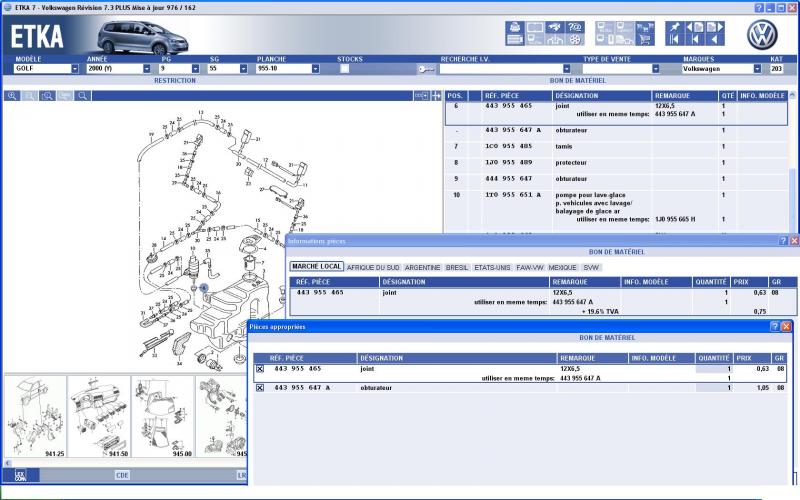Open the Année 2000 (Y) dropdown
The height and width of the screenshot is (500, 800).
coord(147,69)
